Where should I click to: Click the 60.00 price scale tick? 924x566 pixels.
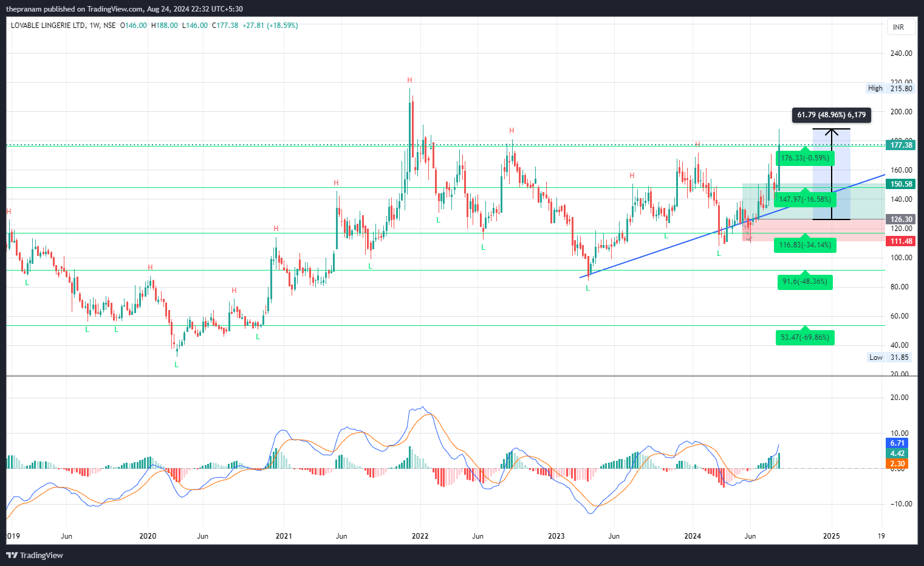tap(901, 316)
